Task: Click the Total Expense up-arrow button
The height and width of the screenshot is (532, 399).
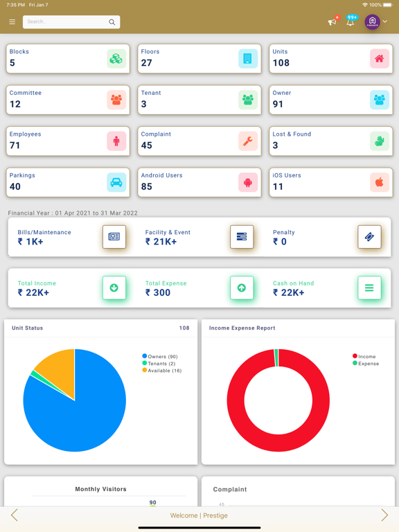Action: coord(242,287)
